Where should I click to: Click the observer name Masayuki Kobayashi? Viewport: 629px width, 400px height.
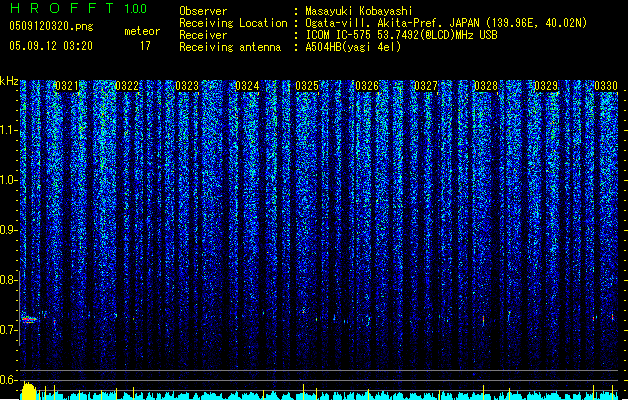click(359, 11)
